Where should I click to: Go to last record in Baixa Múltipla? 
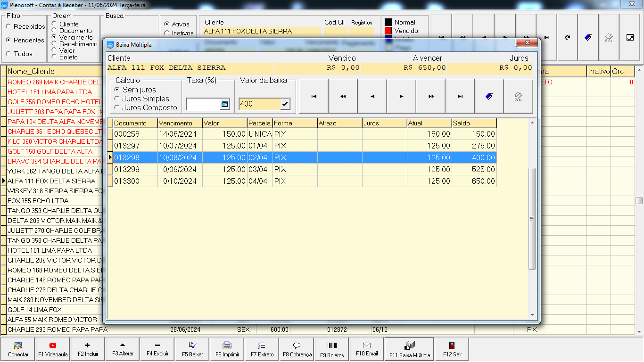pyautogui.click(x=460, y=96)
